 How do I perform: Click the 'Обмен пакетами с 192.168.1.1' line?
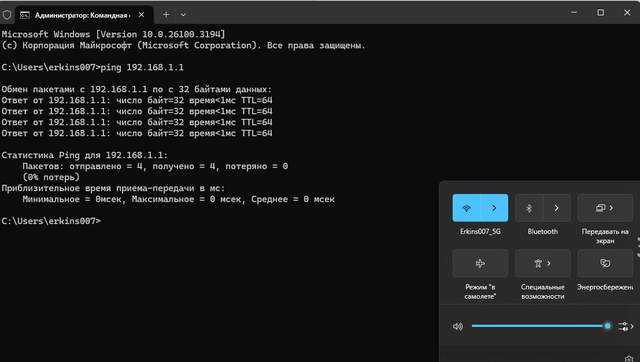tap(137, 89)
